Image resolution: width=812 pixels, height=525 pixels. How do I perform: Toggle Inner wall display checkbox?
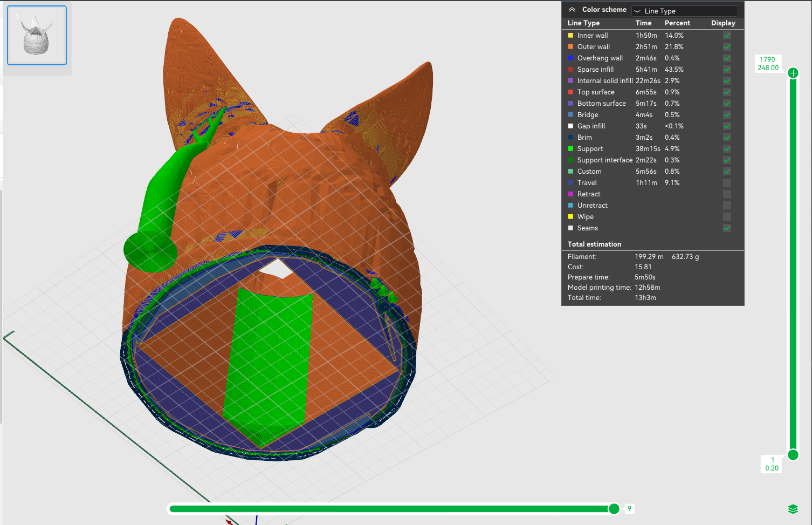pos(727,36)
